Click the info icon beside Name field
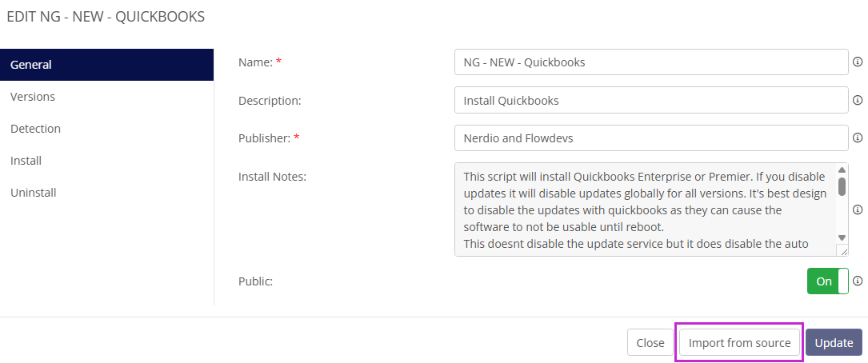Image resolution: width=868 pixels, height=363 pixels. 858,62
